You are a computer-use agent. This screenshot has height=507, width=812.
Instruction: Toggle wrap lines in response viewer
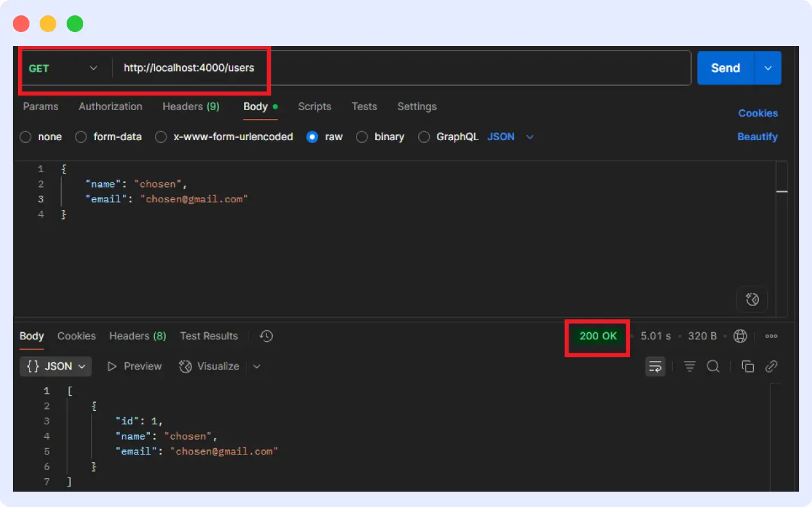point(655,366)
